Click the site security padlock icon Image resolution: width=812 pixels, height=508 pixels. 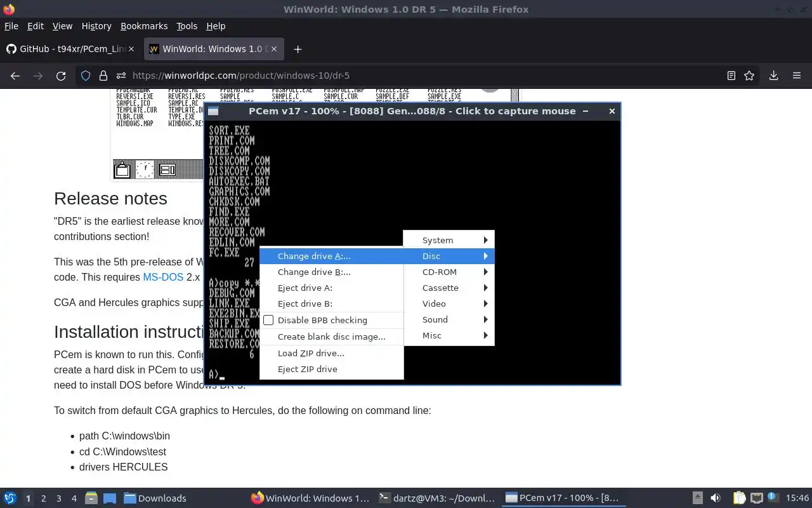[103, 76]
